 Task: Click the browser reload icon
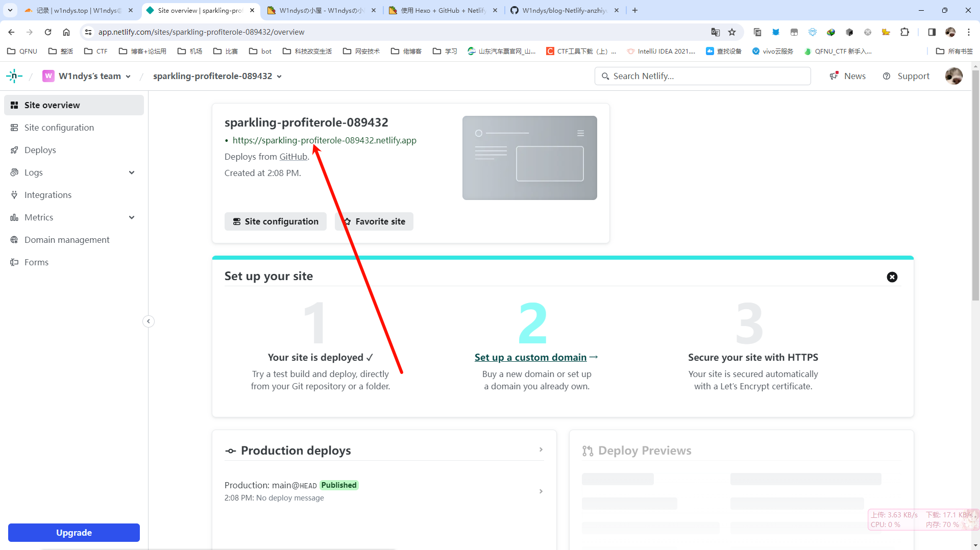(x=48, y=32)
